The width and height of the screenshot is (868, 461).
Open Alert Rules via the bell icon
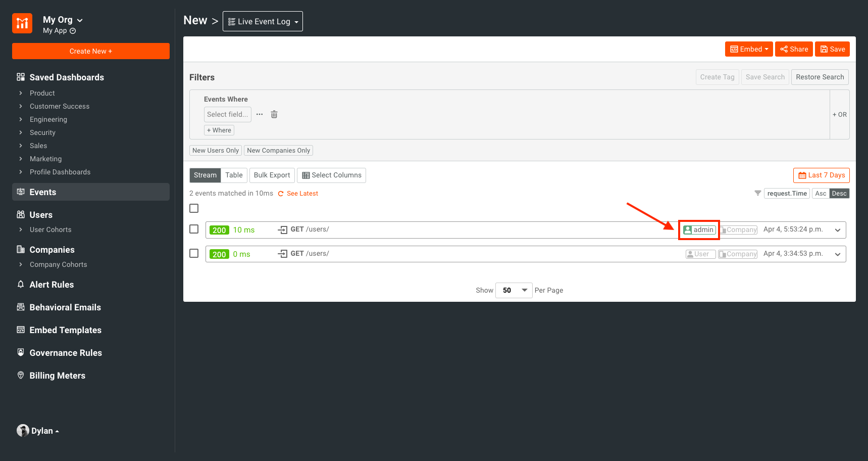[x=20, y=284]
